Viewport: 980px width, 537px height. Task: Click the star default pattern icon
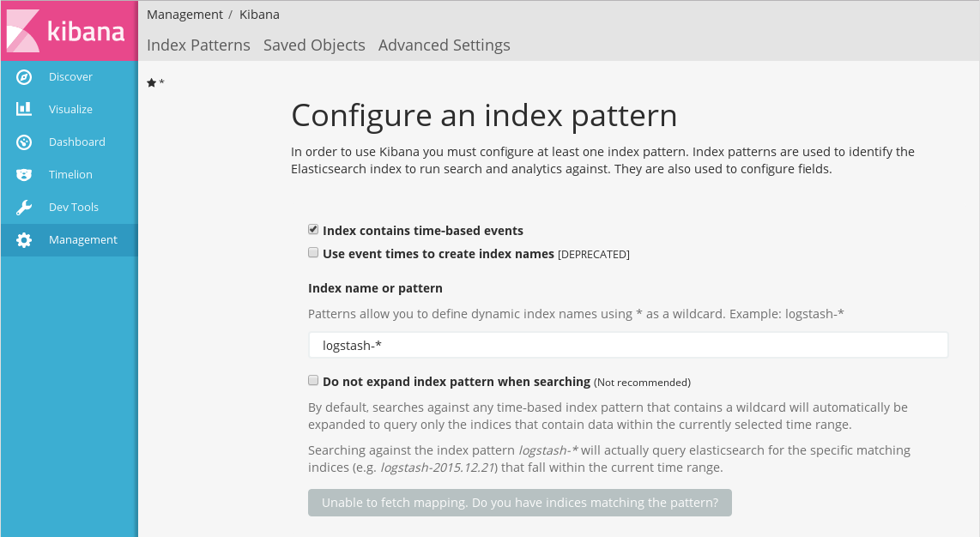coord(151,82)
